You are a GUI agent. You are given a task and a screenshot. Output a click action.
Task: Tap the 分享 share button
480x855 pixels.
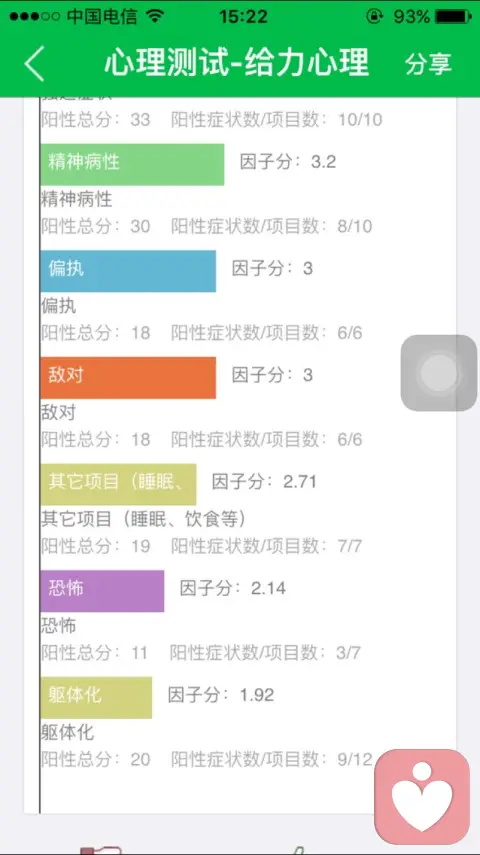tap(428, 63)
